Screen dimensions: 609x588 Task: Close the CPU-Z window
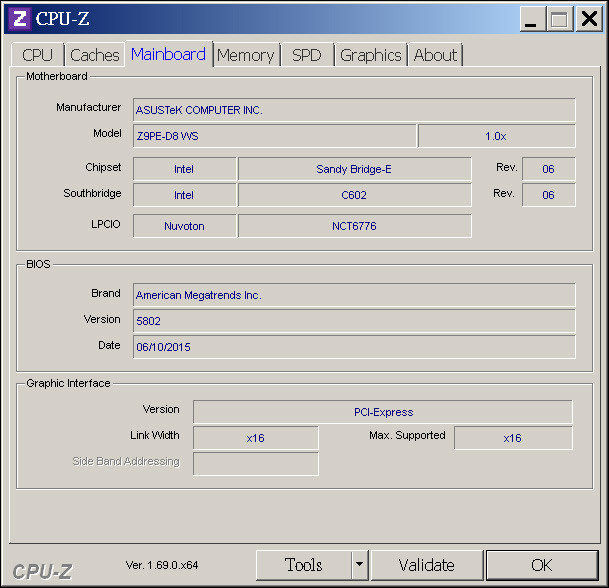coord(589,19)
